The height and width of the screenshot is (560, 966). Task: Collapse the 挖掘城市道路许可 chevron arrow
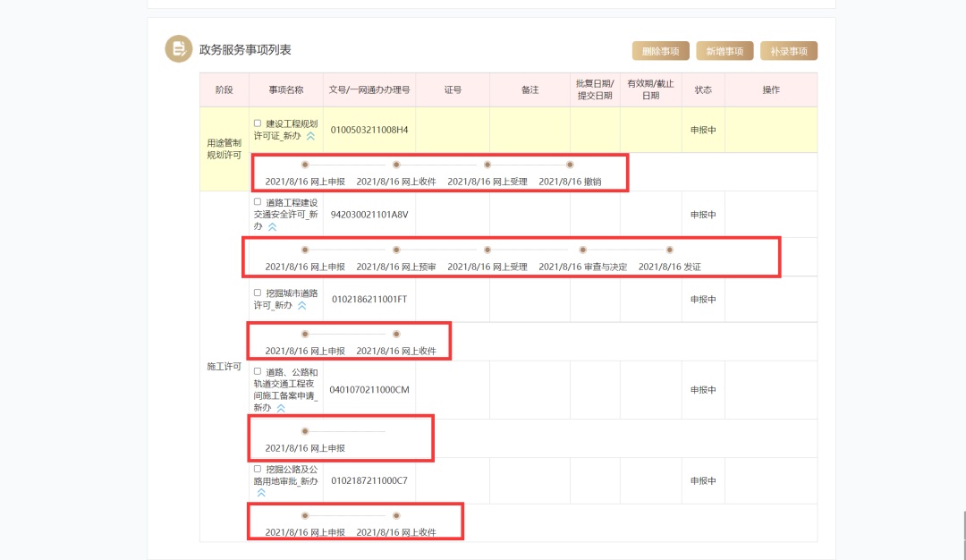click(301, 305)
